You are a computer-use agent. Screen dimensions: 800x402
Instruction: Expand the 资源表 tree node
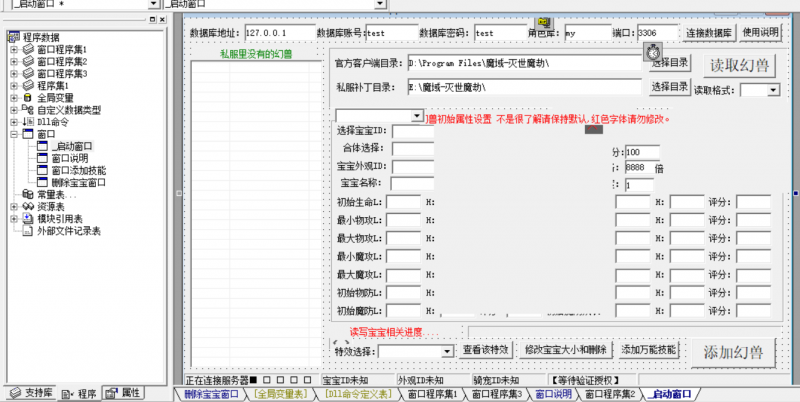point(14,207)
